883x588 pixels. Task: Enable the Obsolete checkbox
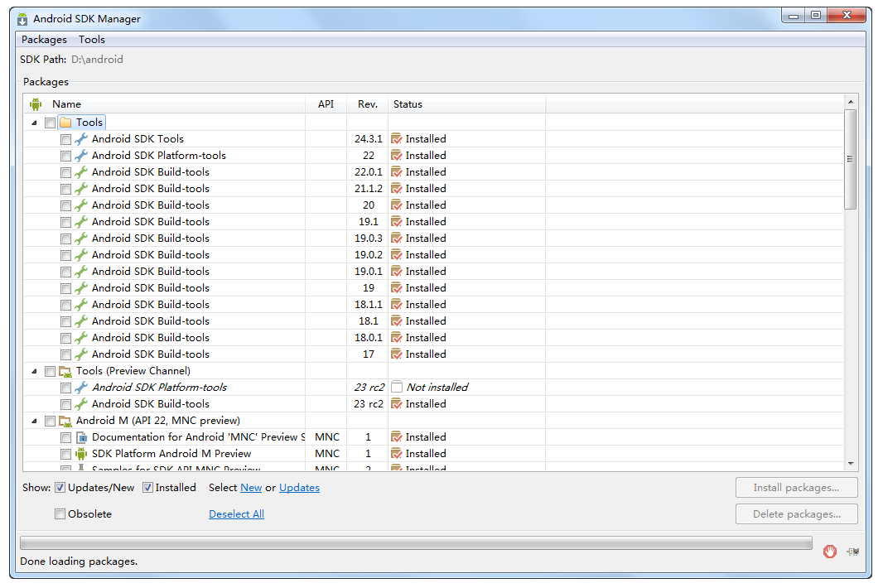click(60, 513)
